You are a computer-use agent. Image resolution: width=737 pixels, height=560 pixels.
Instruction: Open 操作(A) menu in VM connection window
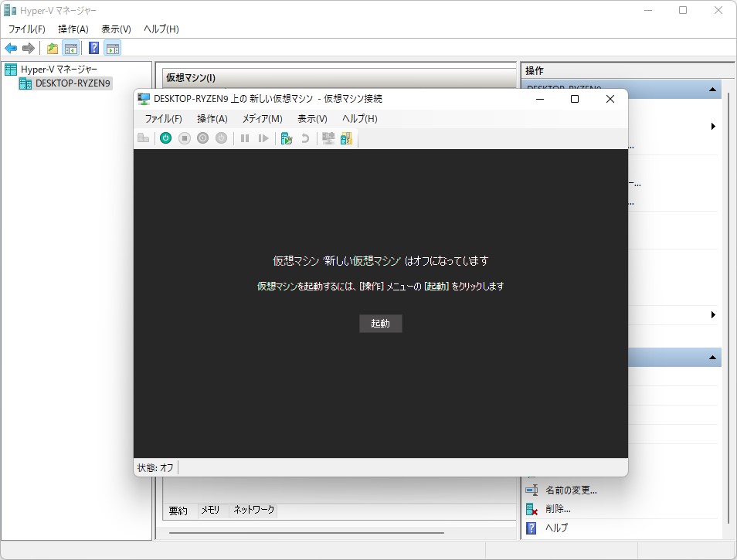[x=212, y=119]
